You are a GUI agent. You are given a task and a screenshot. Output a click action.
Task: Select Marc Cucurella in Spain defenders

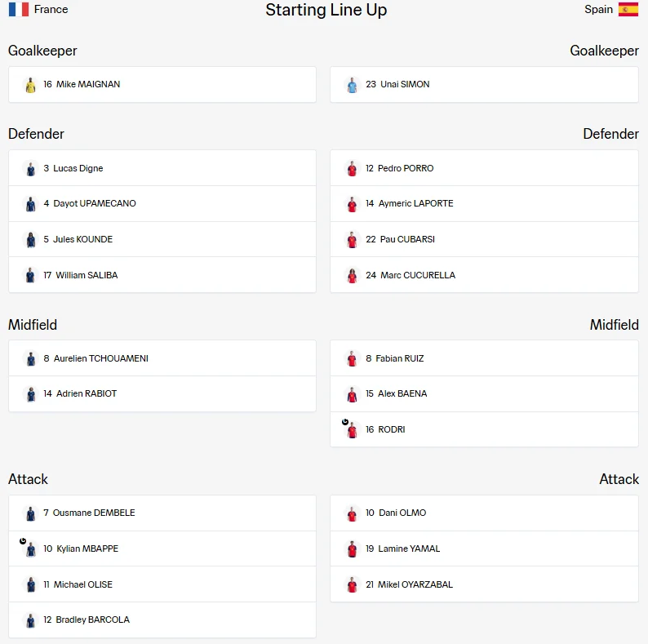(x=484, y=275)
